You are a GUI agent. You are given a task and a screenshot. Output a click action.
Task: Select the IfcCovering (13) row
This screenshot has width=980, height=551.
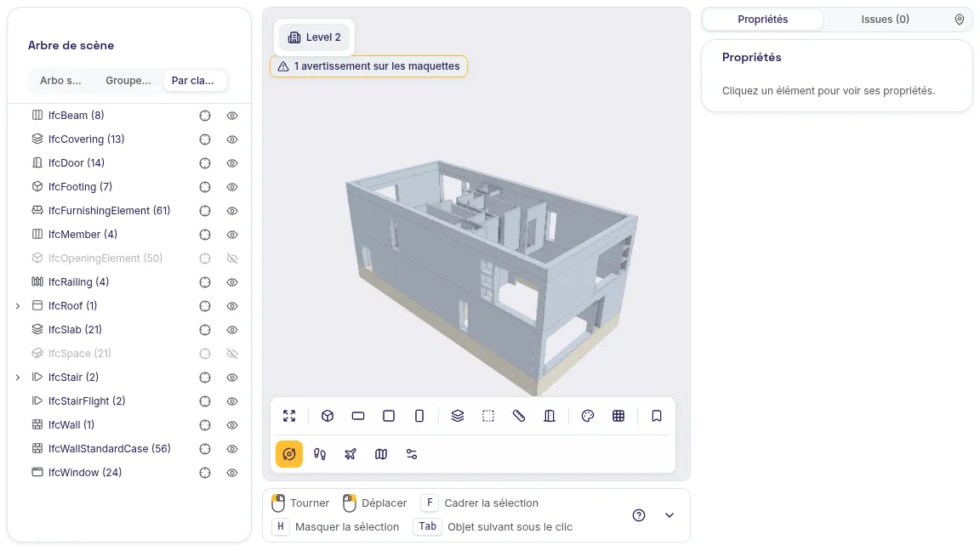(129, 139)
